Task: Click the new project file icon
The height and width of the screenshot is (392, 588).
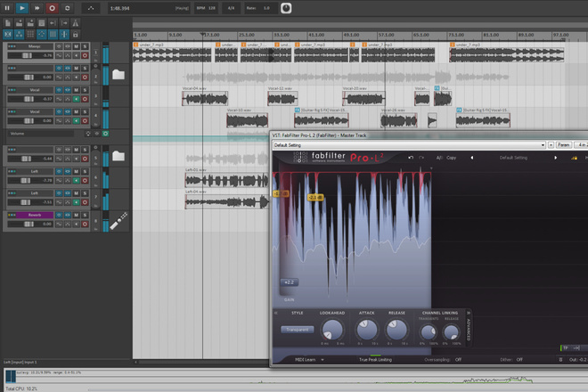Action: click(8, 23)
